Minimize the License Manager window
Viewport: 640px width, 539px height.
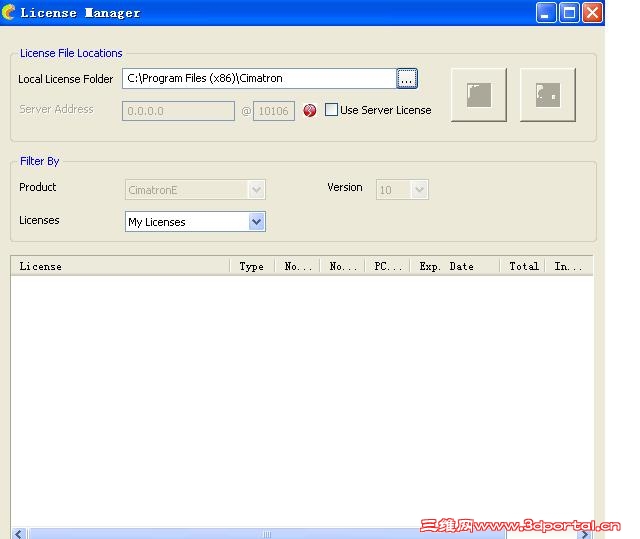click(546, 13)
